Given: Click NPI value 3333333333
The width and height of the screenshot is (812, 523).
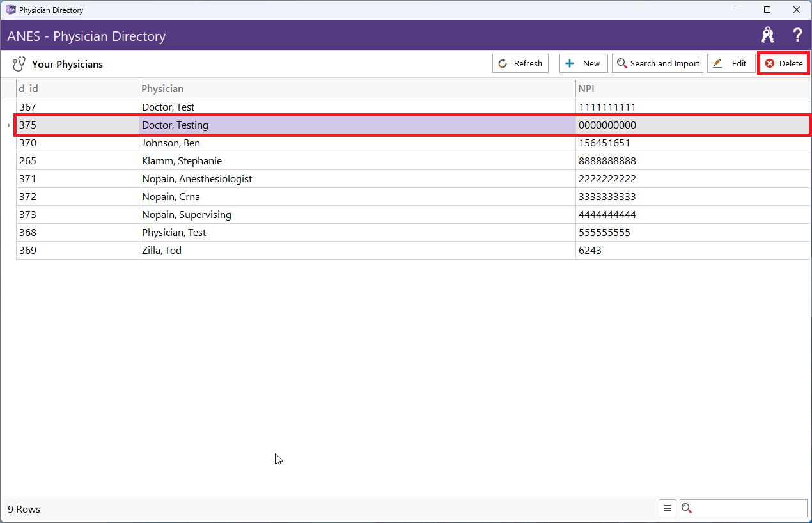Looking at the screenshot, I should tap(607, 197).
